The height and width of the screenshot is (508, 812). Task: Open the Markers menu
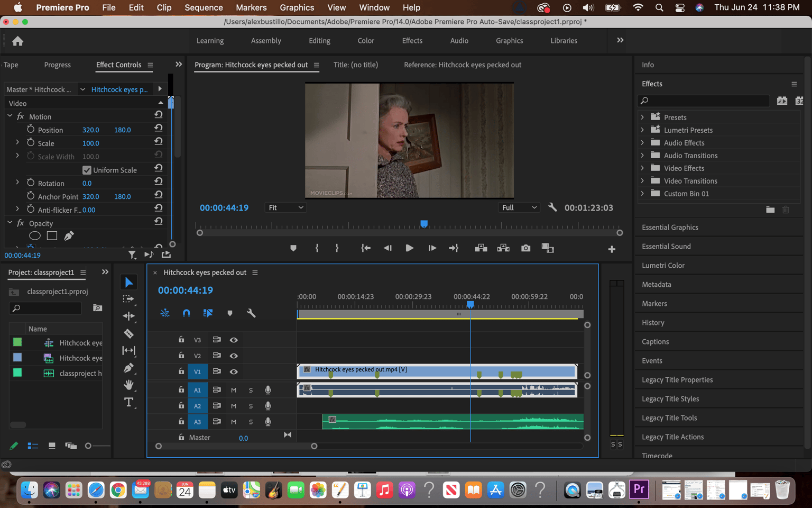point(251,7)
